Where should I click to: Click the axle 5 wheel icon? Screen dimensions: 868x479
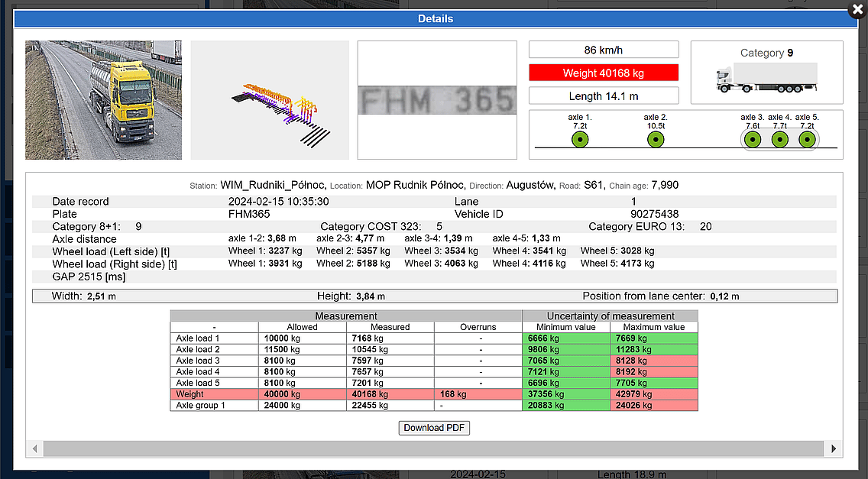[x=807, y=140]
